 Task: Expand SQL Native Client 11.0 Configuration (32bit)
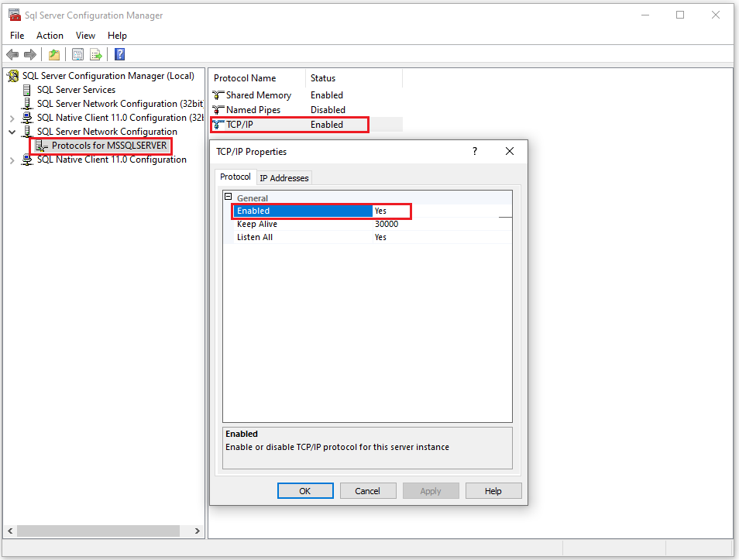click(12, 118)
